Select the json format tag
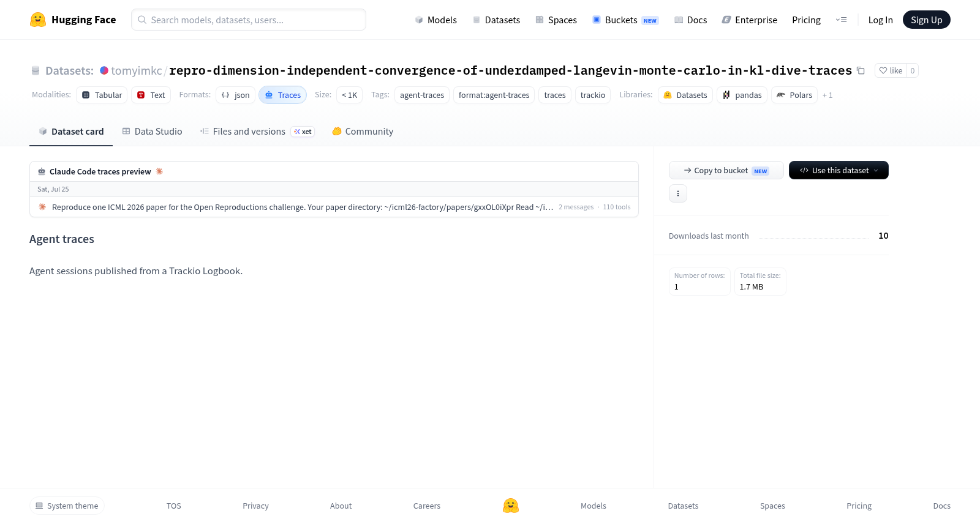This screenshot has height=527, width=980. click(x=235, y=95)
